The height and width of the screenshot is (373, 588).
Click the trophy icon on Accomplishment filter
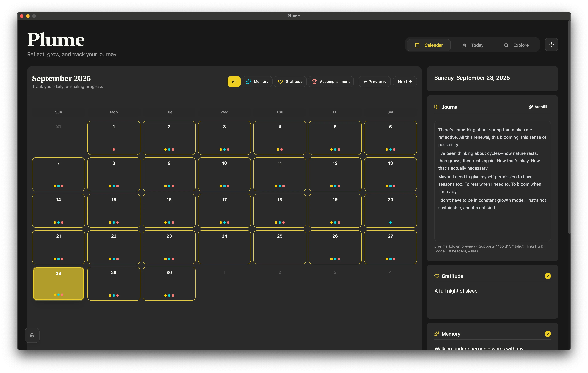pyautogui.click(x=314, y=82)
